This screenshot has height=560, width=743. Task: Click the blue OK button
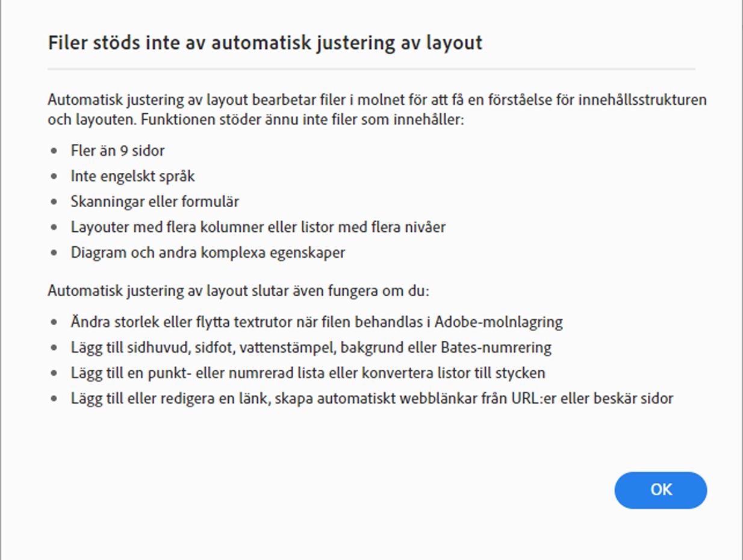[660, 490]
